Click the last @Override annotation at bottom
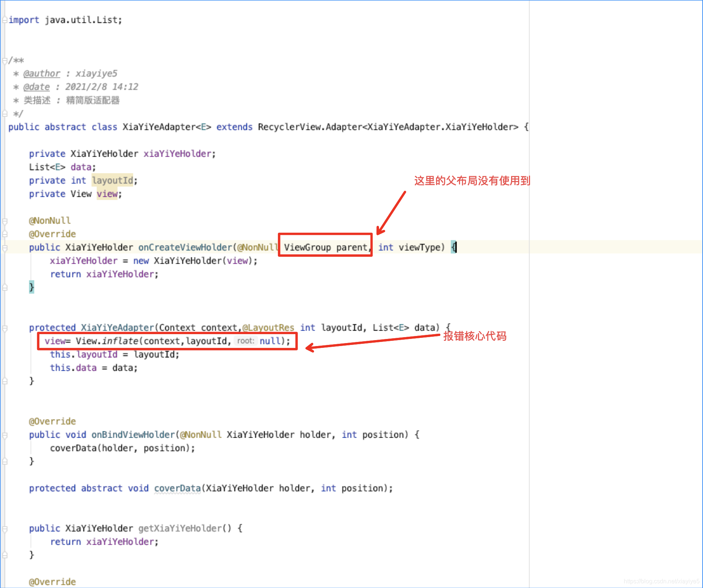Screen dimensions: 703x588 (x=52, y=582)
